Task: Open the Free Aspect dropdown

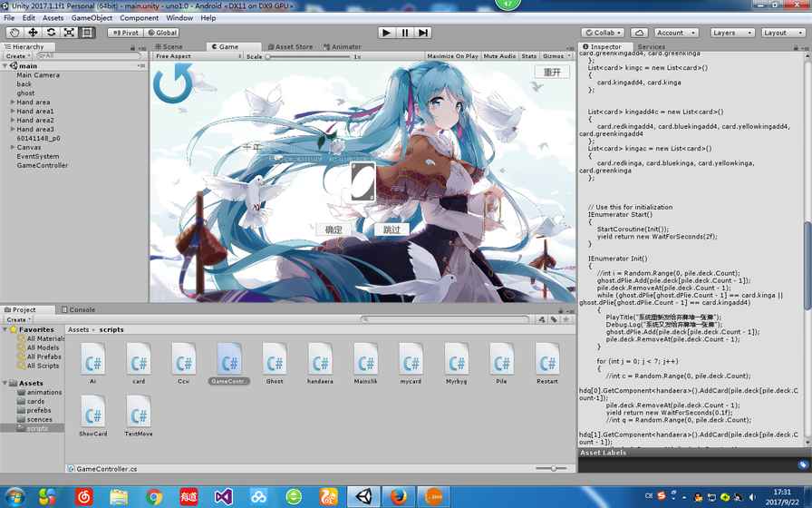Action: (x=198, y=56)
